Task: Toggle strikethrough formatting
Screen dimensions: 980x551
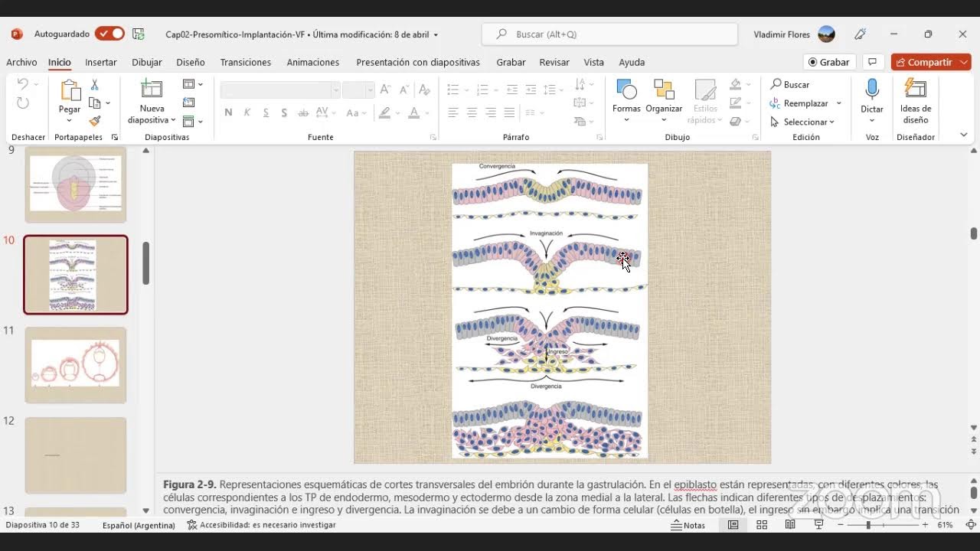Action: pos(303,112)
